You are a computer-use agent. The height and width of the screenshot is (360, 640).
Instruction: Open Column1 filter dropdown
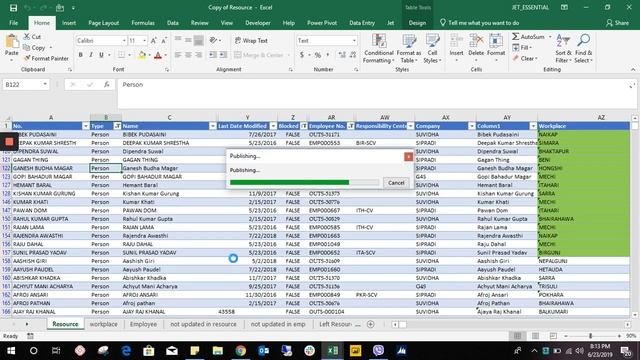coord(533,126)
